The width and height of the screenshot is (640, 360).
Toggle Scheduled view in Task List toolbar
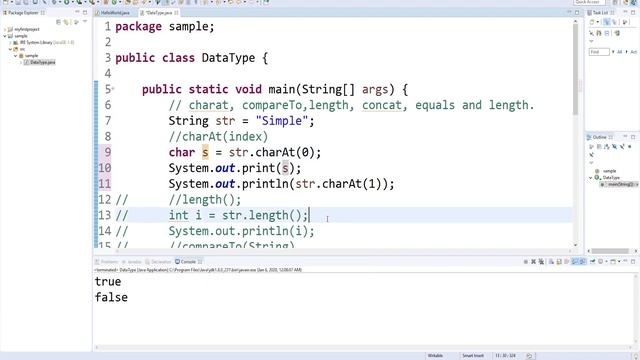(614, 22)
